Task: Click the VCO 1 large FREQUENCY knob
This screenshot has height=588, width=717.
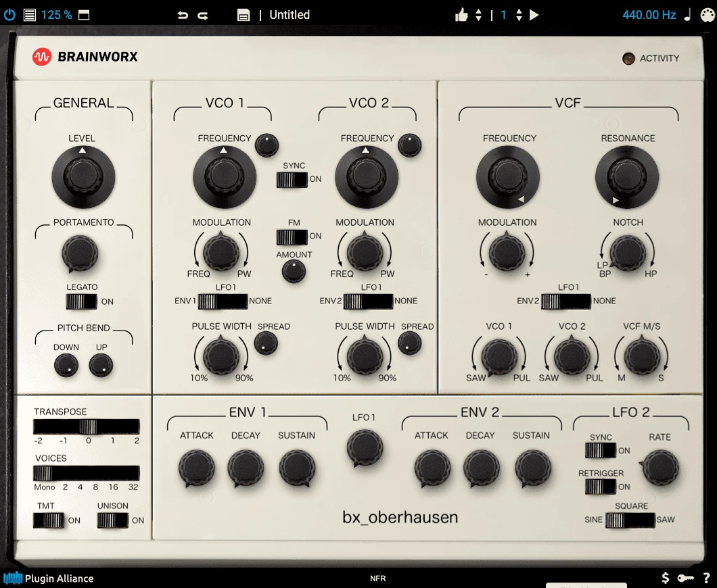Action: (224, 177)
